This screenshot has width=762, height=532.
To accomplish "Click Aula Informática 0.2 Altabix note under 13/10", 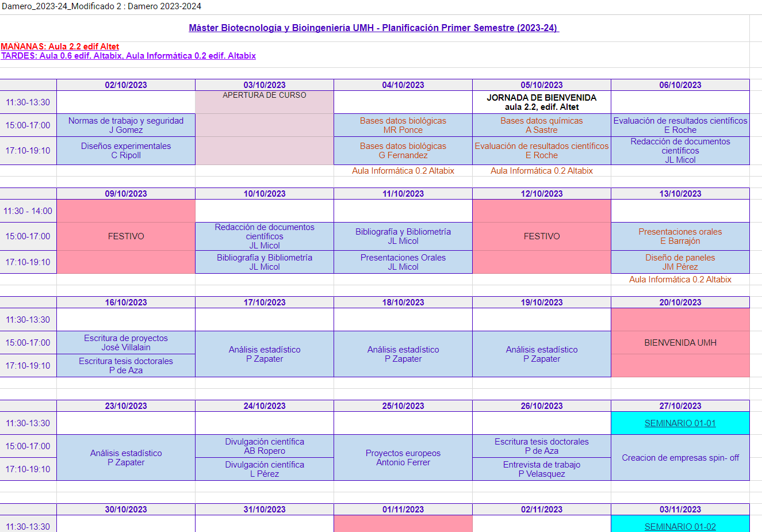I will click(x=680, y=280).
